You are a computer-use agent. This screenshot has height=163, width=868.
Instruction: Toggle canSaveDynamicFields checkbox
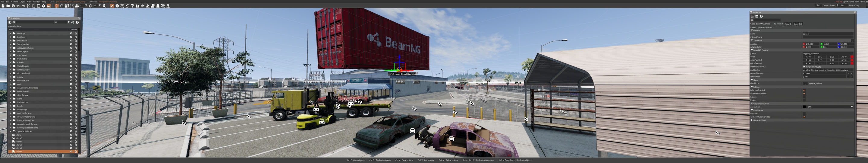[804, 117]
